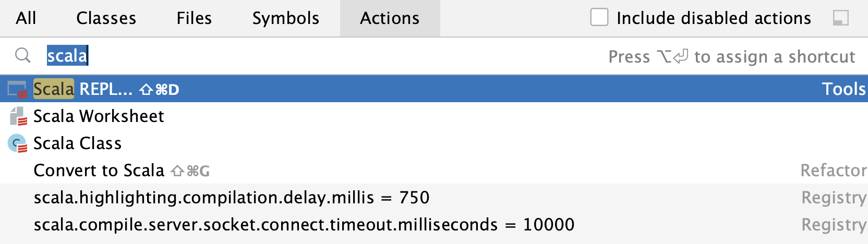Click the Tools group label
Viewport: 868px width, 244px height.
[x=844, y=89]
